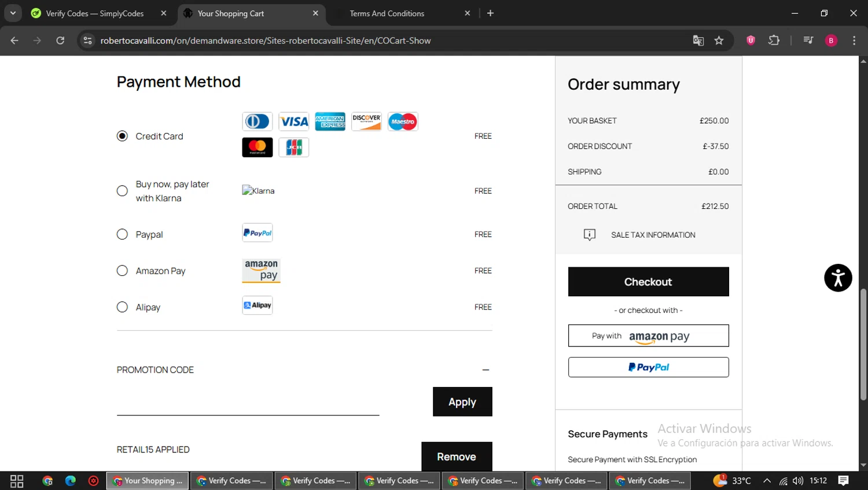Choose Buy now, pay later with Klarna
The image size is (868, 490).
pos(122,191)
